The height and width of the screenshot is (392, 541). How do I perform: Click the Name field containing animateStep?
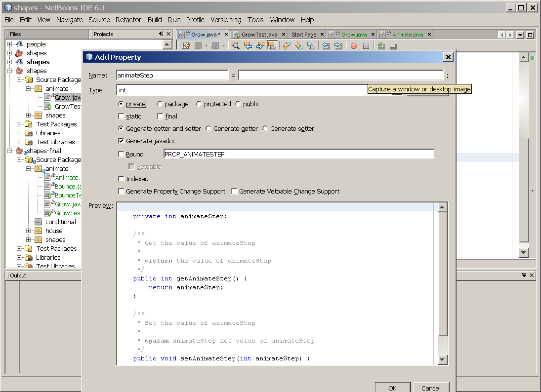(x=171, y=76)
